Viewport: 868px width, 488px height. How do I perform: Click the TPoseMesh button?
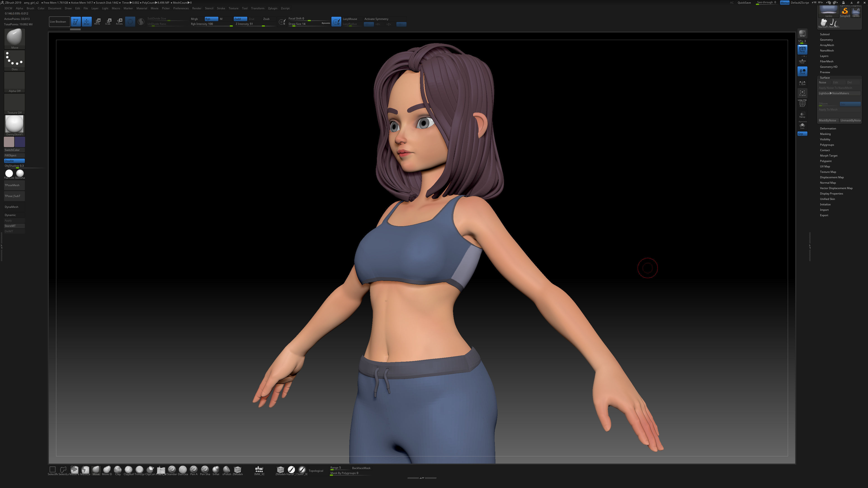(x=14, y=185)
